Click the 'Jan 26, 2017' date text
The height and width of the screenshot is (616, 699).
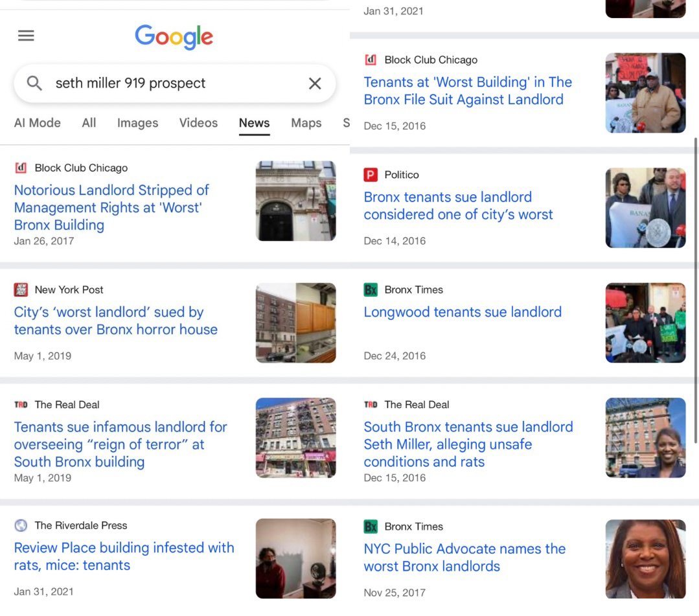coord(43,241)
